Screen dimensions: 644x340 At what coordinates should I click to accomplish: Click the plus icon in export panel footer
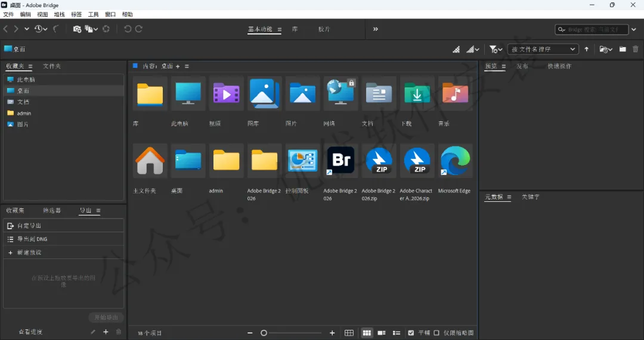(106, 332)
